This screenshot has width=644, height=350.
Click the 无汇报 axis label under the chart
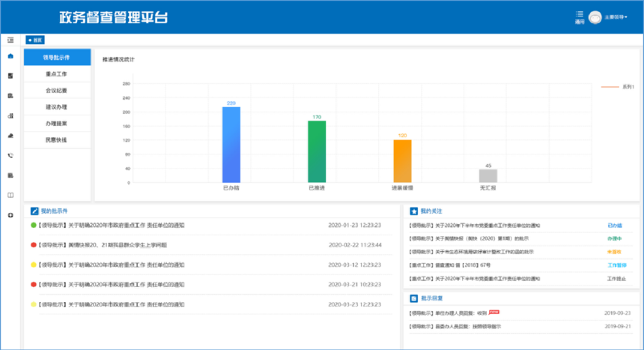point(488,187)
